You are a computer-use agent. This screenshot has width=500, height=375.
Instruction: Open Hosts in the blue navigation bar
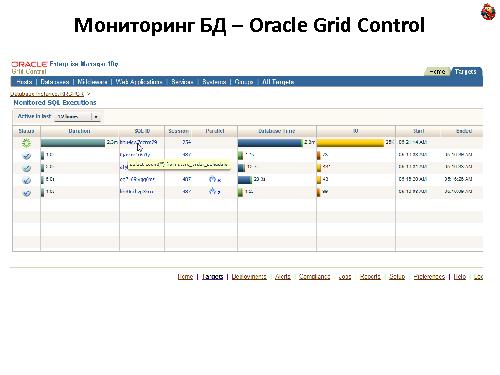(x=24, y=82)
